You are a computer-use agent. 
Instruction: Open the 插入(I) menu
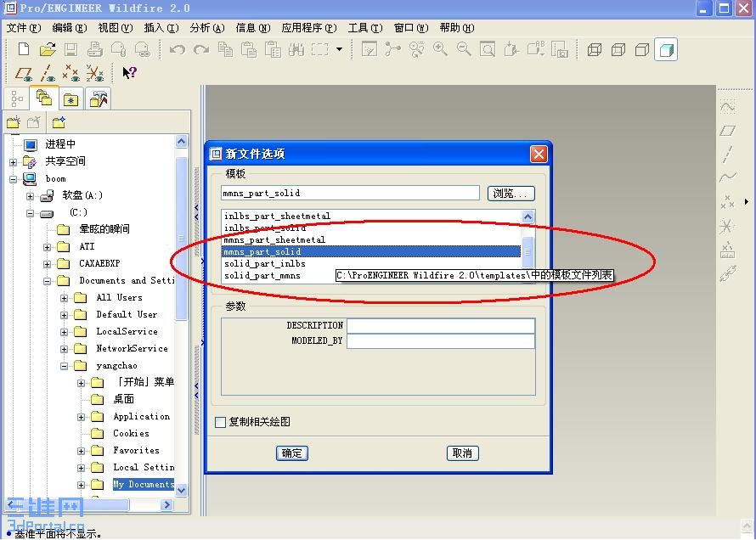tap(161, 28)
